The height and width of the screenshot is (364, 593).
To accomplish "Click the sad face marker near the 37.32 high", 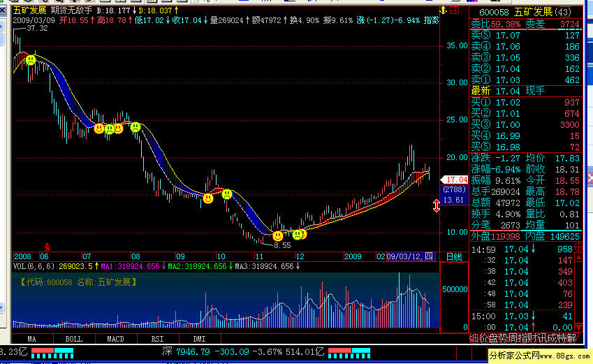I will 31,60.
